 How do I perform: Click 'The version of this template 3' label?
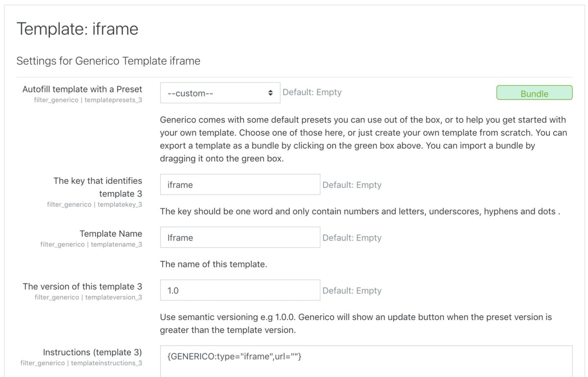(82, 286)
